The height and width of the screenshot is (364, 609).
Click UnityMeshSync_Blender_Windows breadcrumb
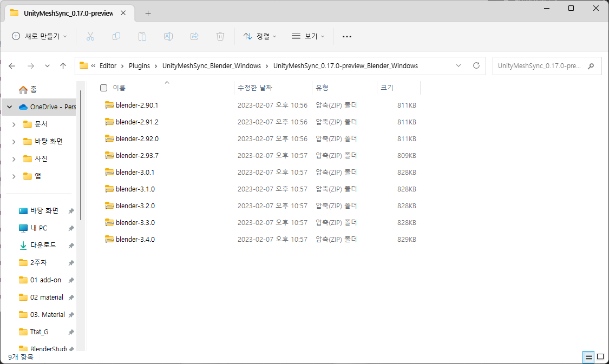point(212,65)
